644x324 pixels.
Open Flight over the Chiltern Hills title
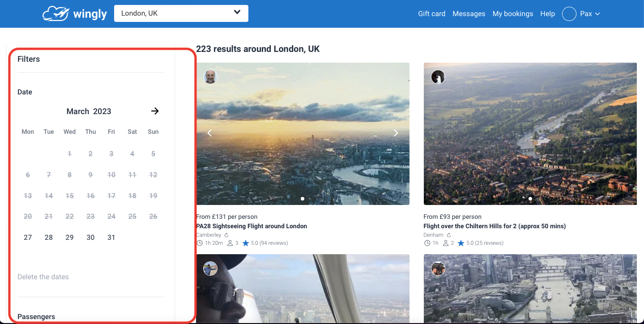click(x=495, y=226)
